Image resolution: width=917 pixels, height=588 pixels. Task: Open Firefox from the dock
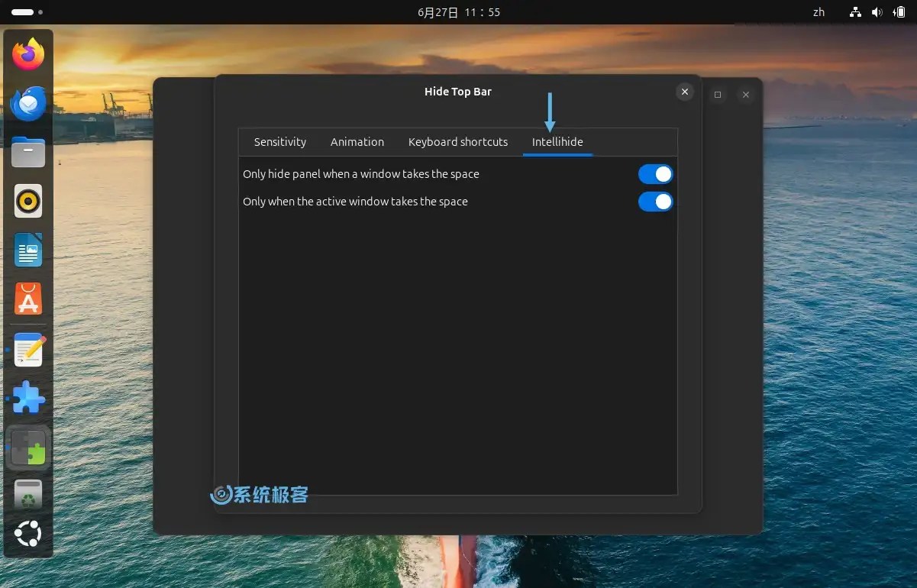28,53
